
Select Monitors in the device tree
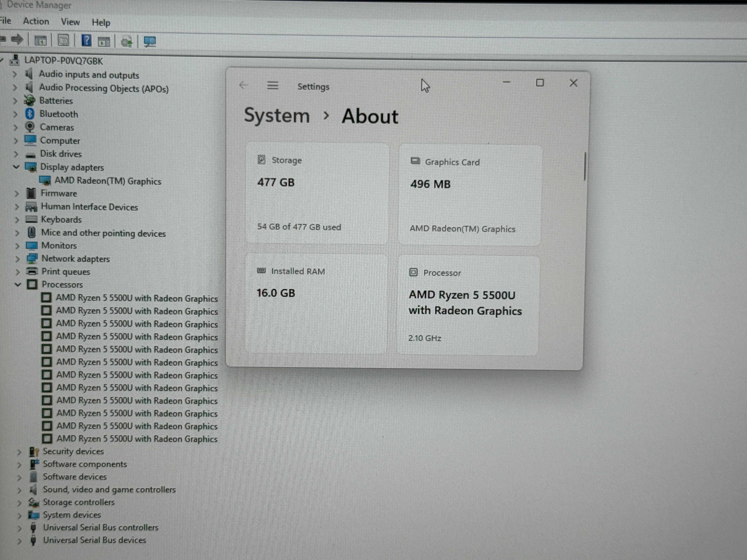tap(59, 245)
